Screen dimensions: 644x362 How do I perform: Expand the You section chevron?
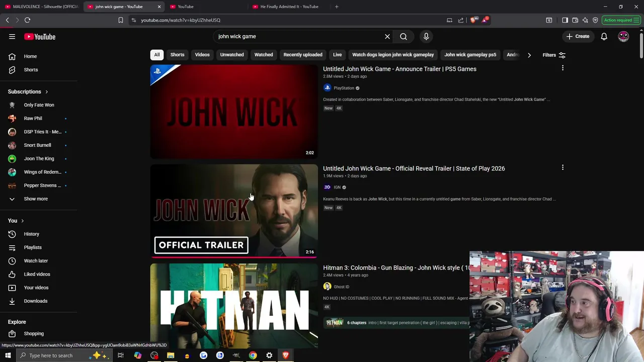coord(22,221)
